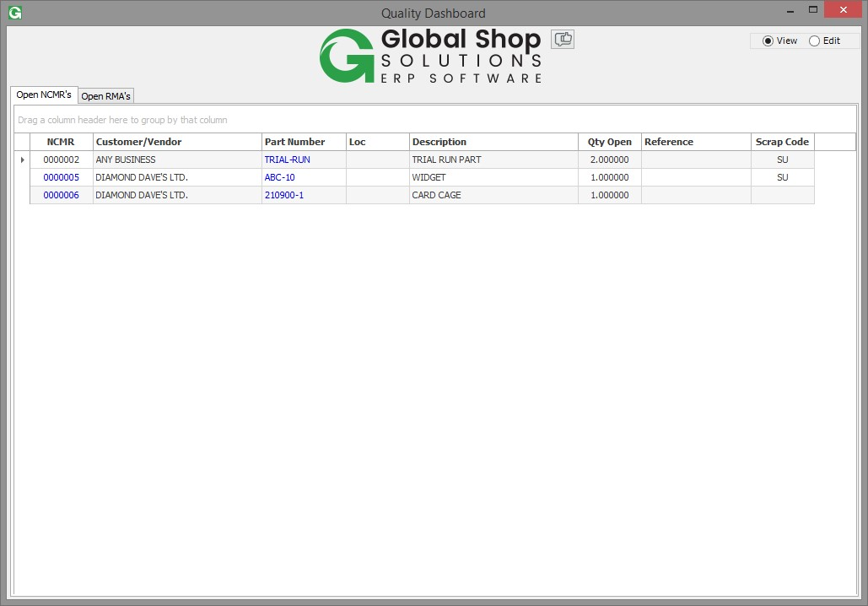This screenshot has width=868, height=606.
Task: Select the CARD CAGE description cell
Action: 493,195
